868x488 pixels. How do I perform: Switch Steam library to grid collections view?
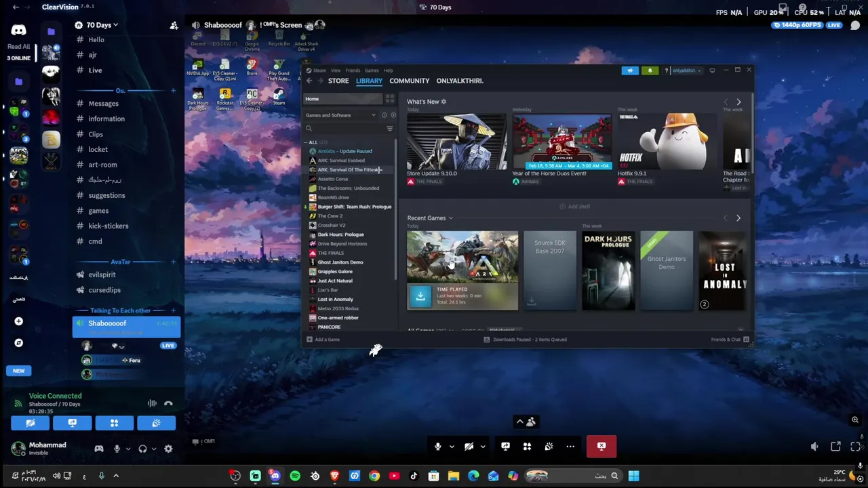390,99
